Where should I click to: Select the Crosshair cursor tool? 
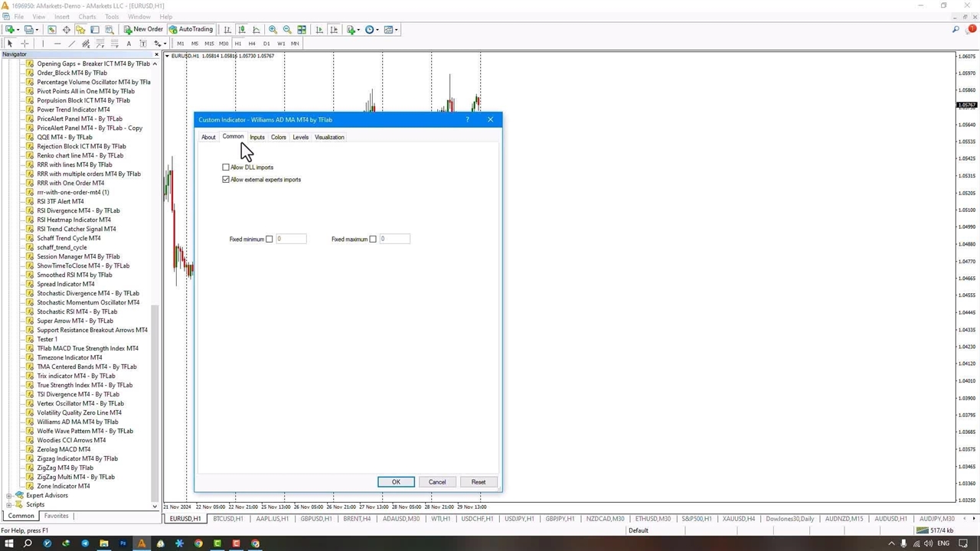[x=24, y=44]
